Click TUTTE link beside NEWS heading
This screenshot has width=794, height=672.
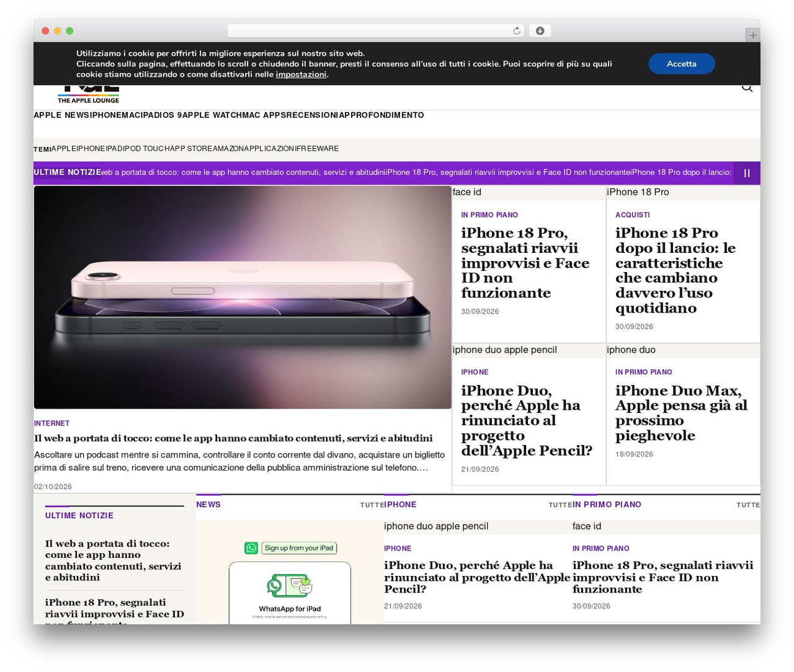(x=372, y=505)
